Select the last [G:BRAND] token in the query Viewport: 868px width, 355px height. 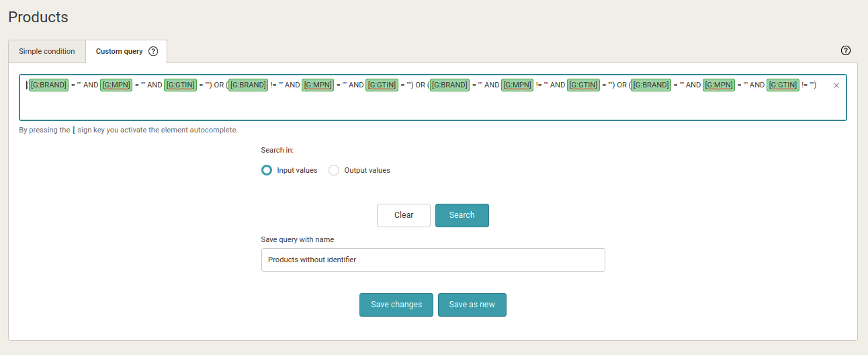coord(651,85)
